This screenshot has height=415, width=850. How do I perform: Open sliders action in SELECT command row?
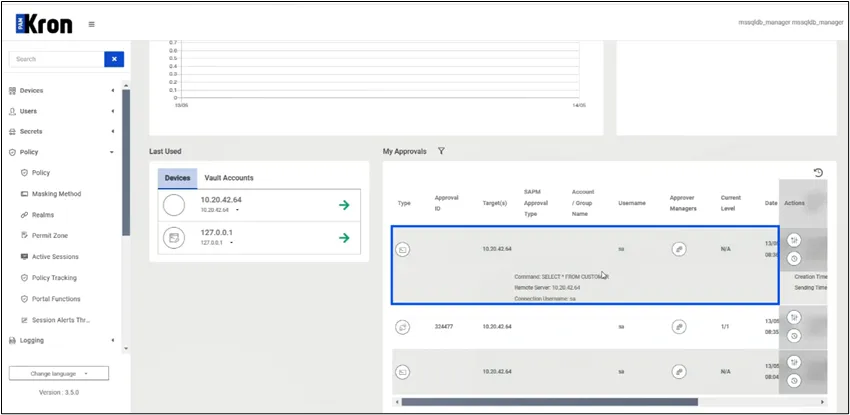click(x=794, y=240)
